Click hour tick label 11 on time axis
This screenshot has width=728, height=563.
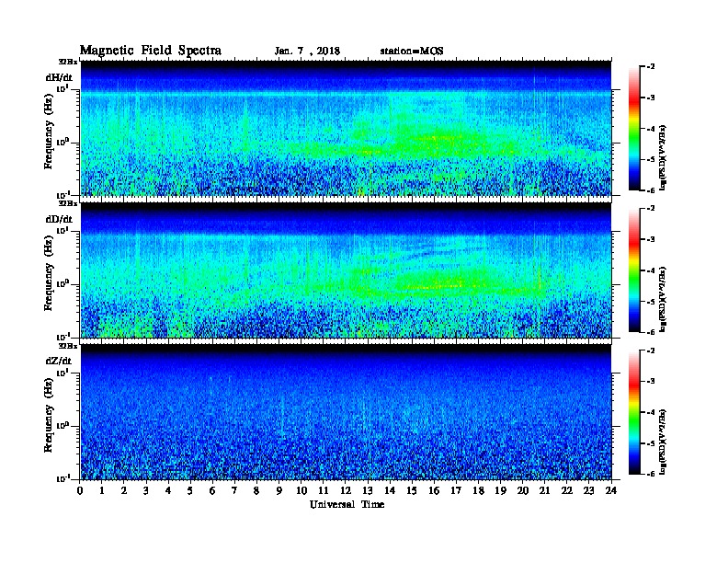point(324,491)
